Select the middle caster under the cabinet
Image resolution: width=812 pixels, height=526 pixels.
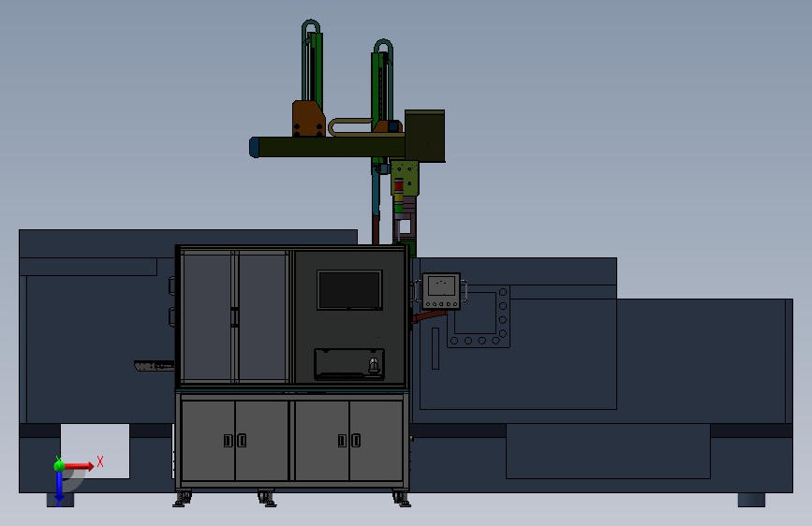tap(267, 499)
